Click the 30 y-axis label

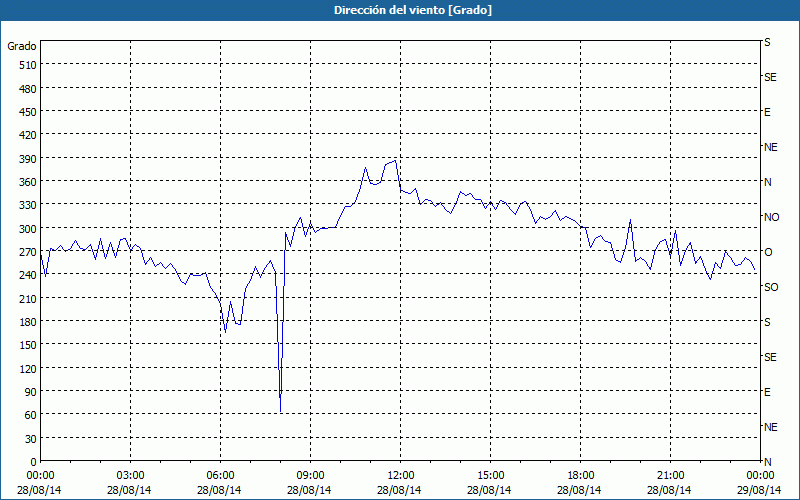(31, 439)
